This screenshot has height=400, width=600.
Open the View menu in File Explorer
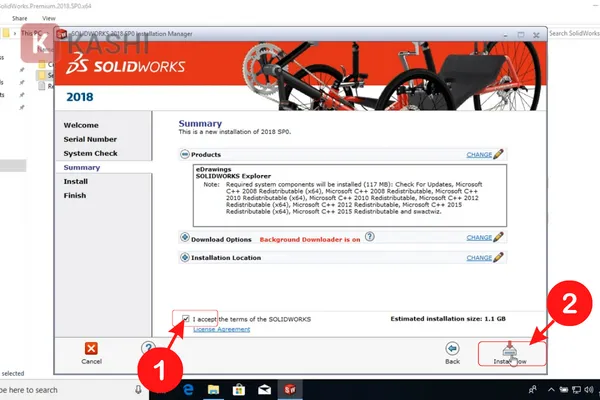pos(49,18)
